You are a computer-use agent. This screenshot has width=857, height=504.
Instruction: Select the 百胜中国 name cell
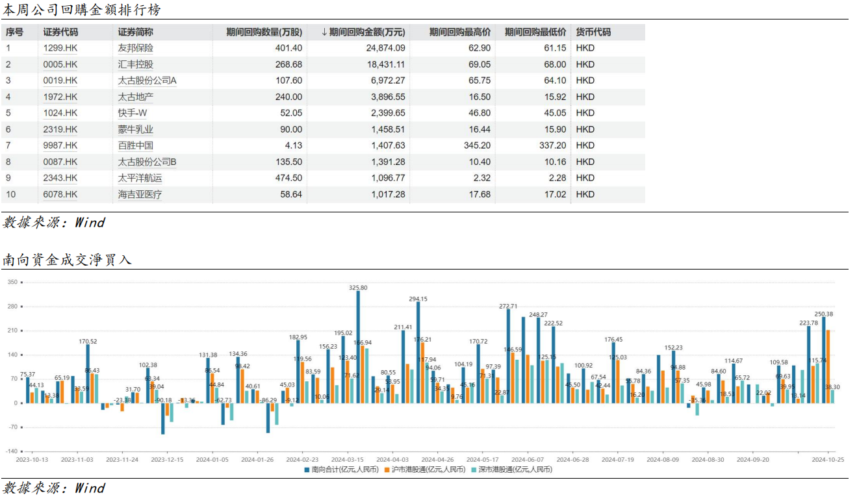point(136,145)
